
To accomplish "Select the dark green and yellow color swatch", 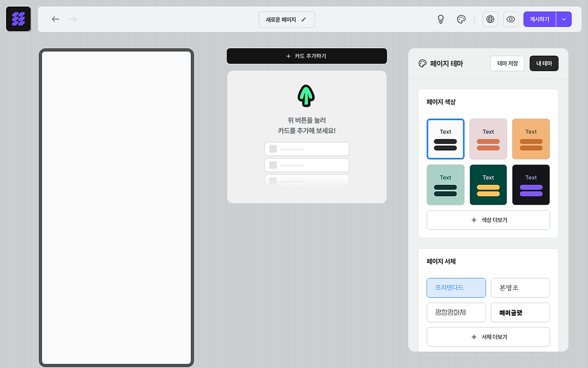I will (x=488, y=185).
